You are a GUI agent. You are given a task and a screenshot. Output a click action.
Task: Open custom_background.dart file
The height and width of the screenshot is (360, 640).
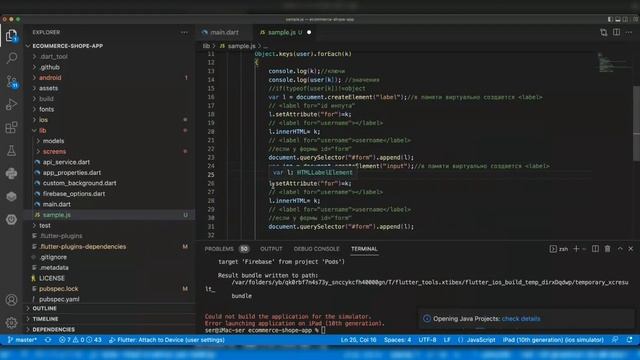click(79, 183)
